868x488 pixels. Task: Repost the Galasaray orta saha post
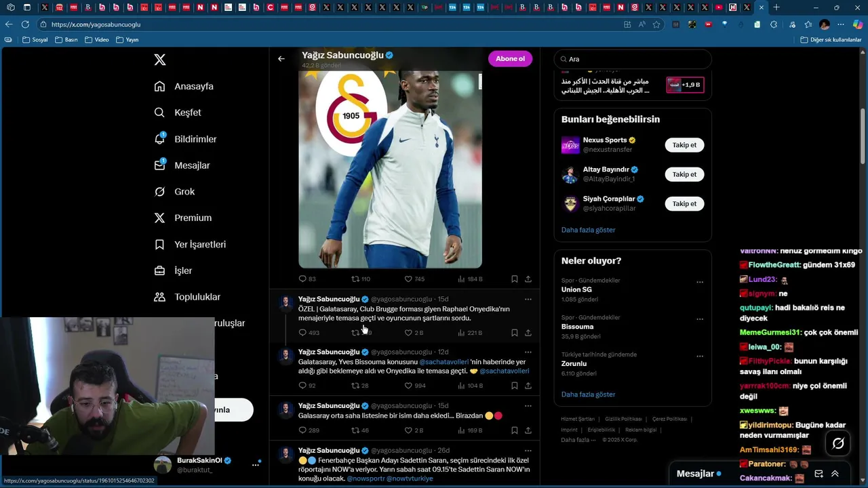click(x=355, y=430)
